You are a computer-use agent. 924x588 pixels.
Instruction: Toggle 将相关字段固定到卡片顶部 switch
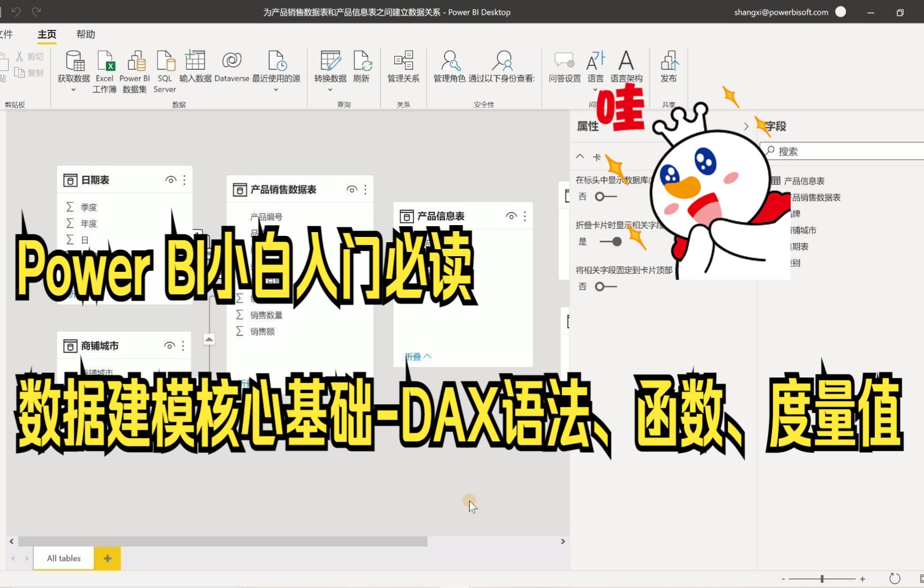[x=606, y=287]
